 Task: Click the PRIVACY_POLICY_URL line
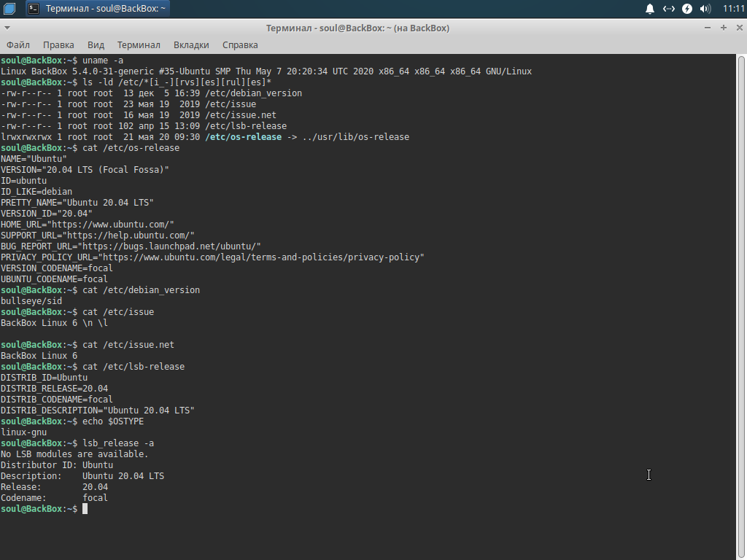click(x=212, y=257)
